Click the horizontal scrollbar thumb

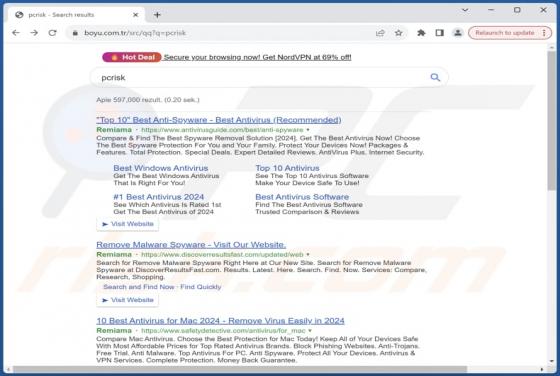[x=239, y=369]
